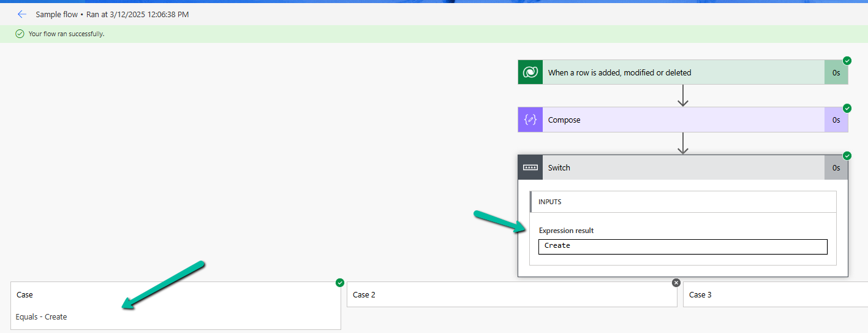Click the Compose action curly-braces icon
The height and width of the screenshot is (333, 868).
pyautogui.click(x=530, y=120)
